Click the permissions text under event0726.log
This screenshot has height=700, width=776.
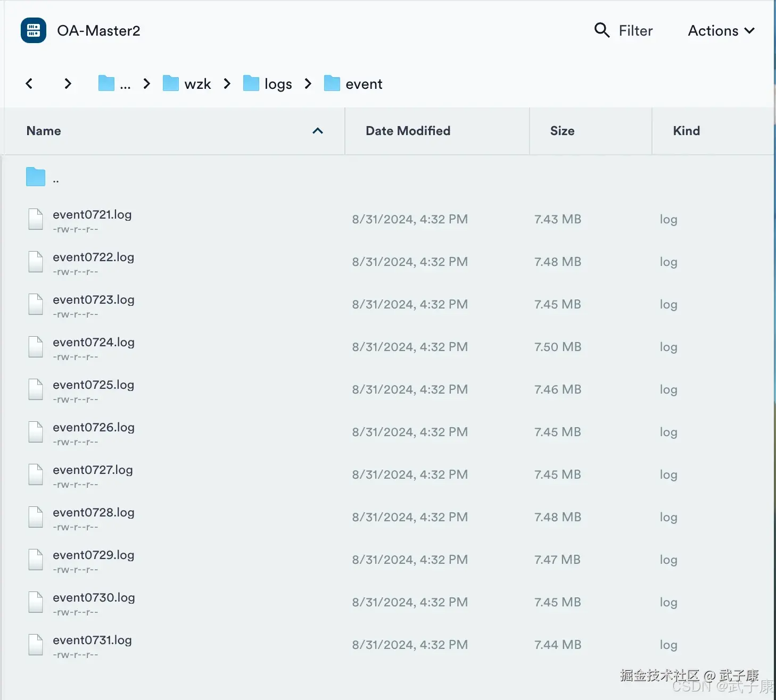76,442
